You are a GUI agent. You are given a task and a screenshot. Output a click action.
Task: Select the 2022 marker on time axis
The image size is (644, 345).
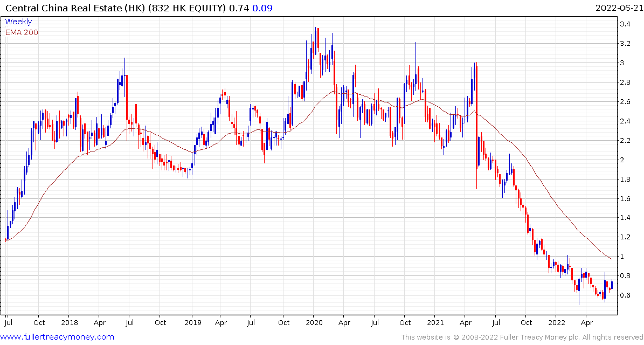coord(557,323)
